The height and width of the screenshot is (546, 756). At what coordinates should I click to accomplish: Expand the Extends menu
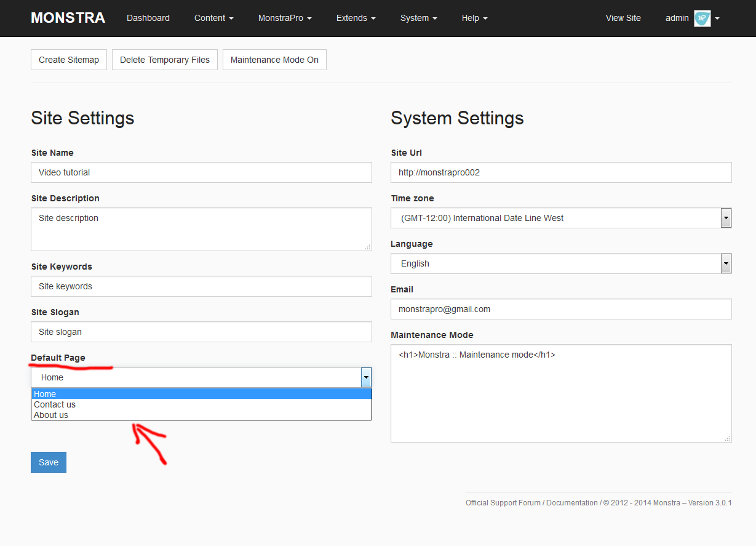click(356, 18)
